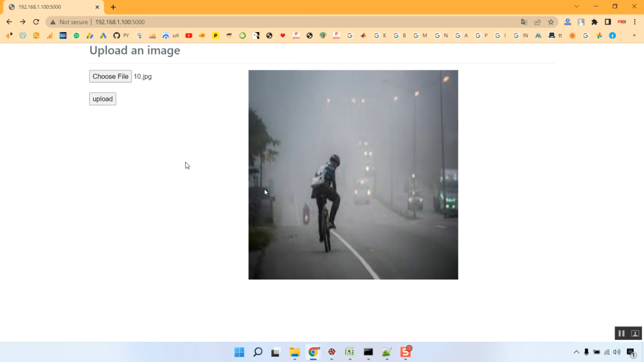644x362 pixels.
Task: Open Chrome's three-dot menu
Action: 635,21
